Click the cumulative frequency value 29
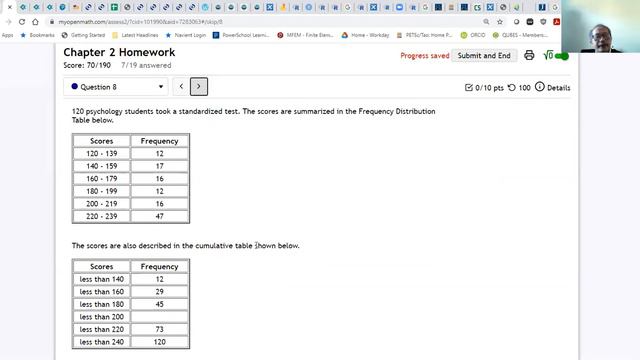The height and width of the screenshot is (360, 640). (x=159, y=292)
